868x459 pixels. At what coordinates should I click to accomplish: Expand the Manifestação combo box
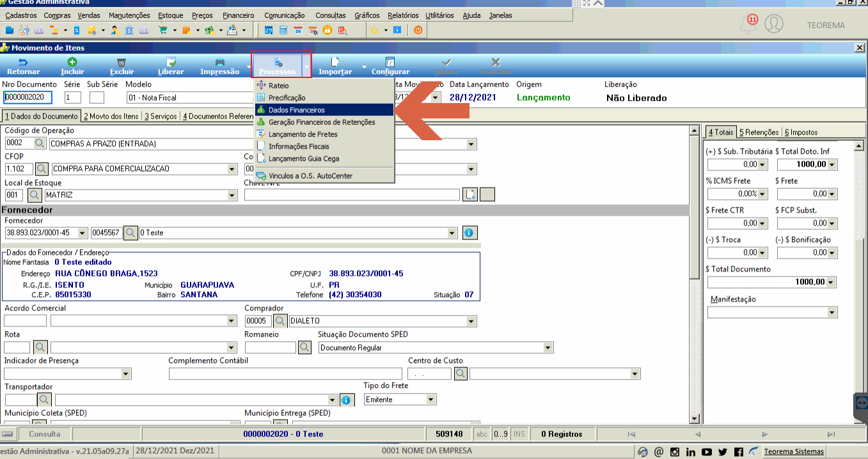[832, 312]
